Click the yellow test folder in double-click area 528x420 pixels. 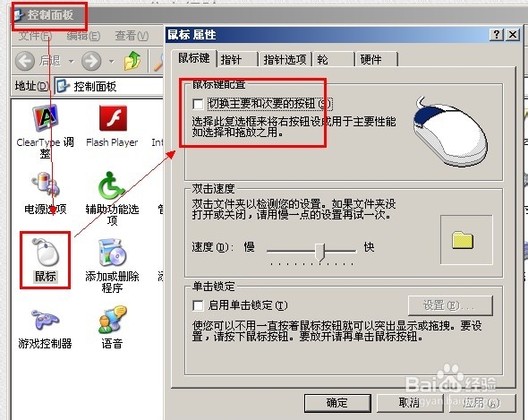pyautogui.click(x=463, y=240)
